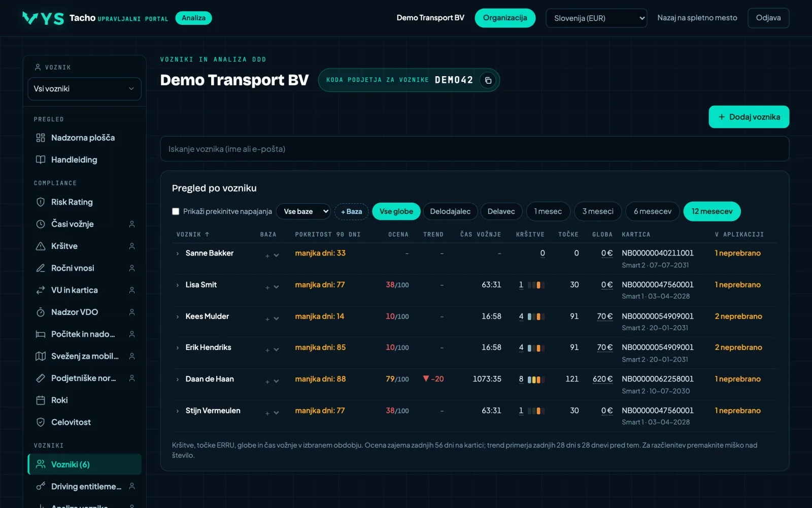Open Podjetniške nor... item
The image size is (812, 508).
click(84, 378)
